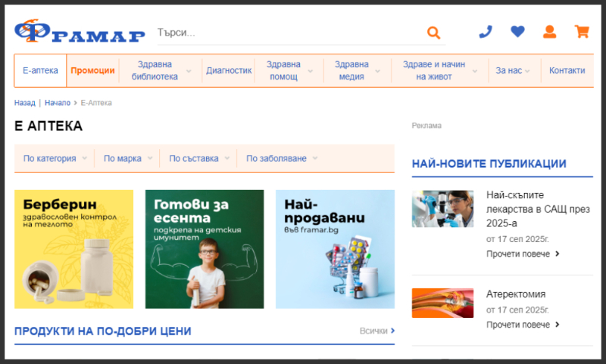The height and width of the screenshot is (364, 606).
Task: Expand the 'По марка' filter dropdown
Action: [x=128, y=158]
